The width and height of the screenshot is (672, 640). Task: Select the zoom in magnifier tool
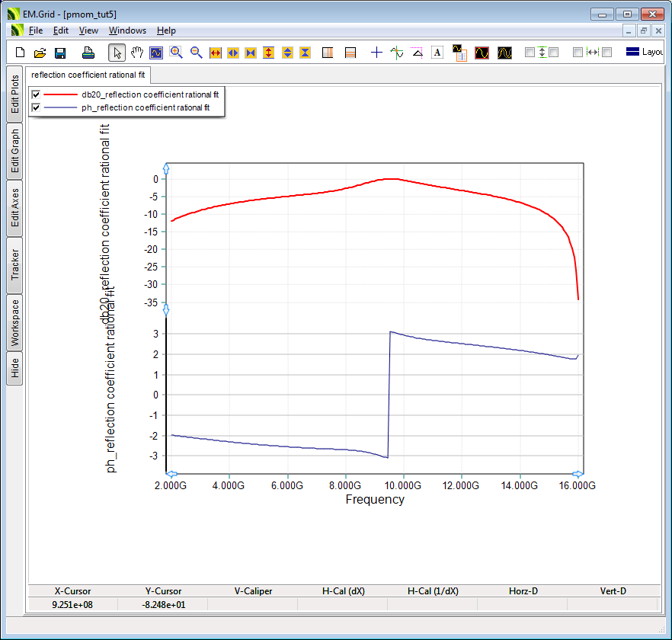[176, 53]
